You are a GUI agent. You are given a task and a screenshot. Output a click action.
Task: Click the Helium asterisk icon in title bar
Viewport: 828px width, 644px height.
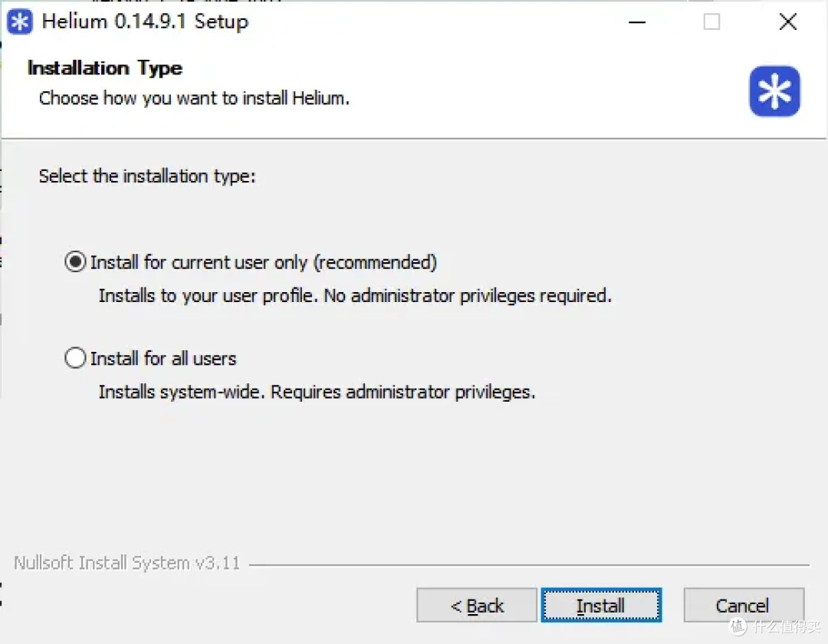pyautogui.click(x=19, y=21)
